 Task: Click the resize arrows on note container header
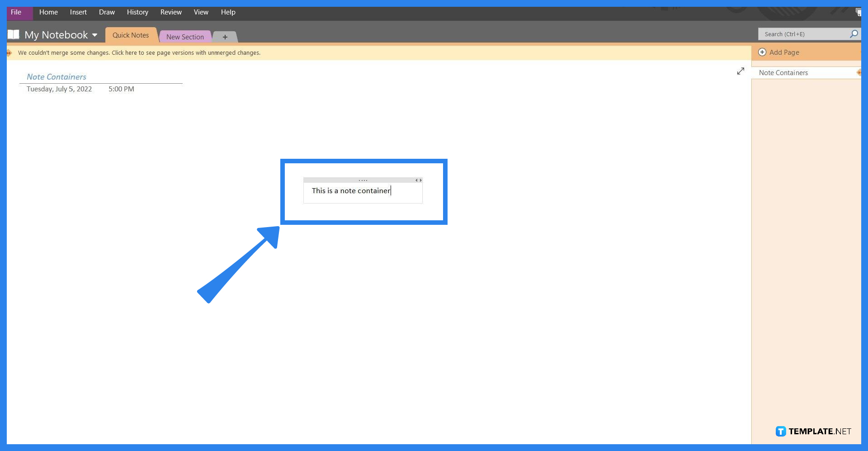click(419, 180)
